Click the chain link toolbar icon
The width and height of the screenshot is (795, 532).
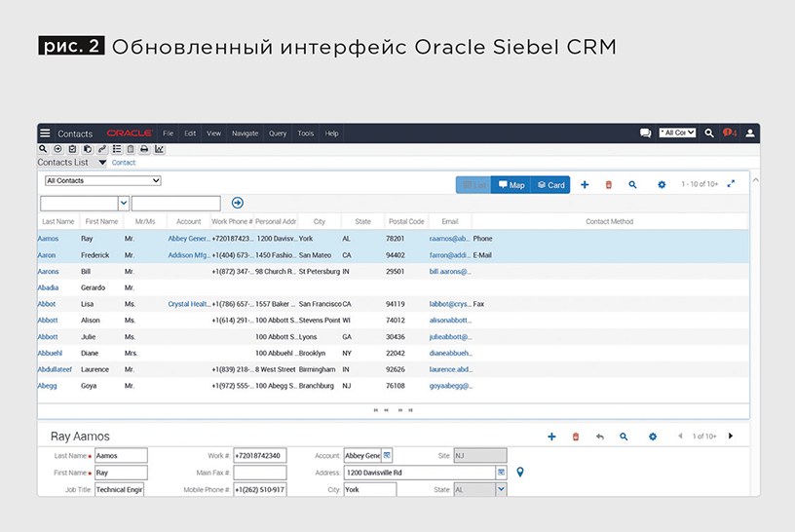[102, 149]
